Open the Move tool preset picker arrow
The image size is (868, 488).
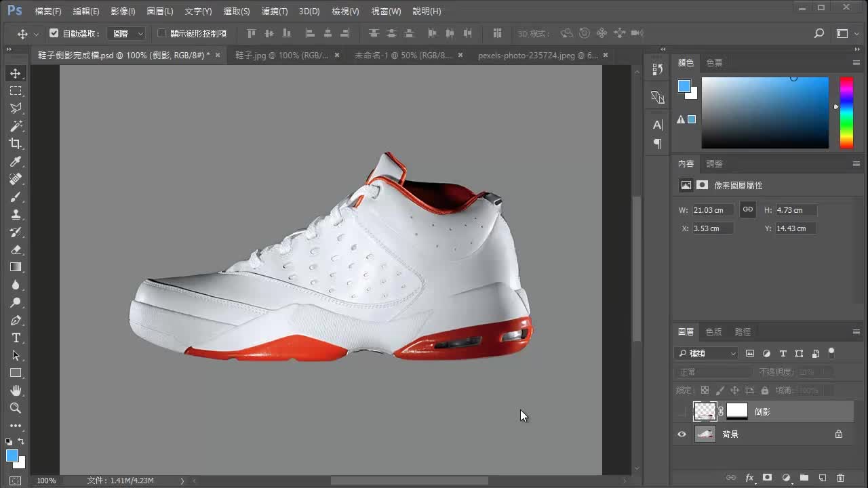click(36, 33)
